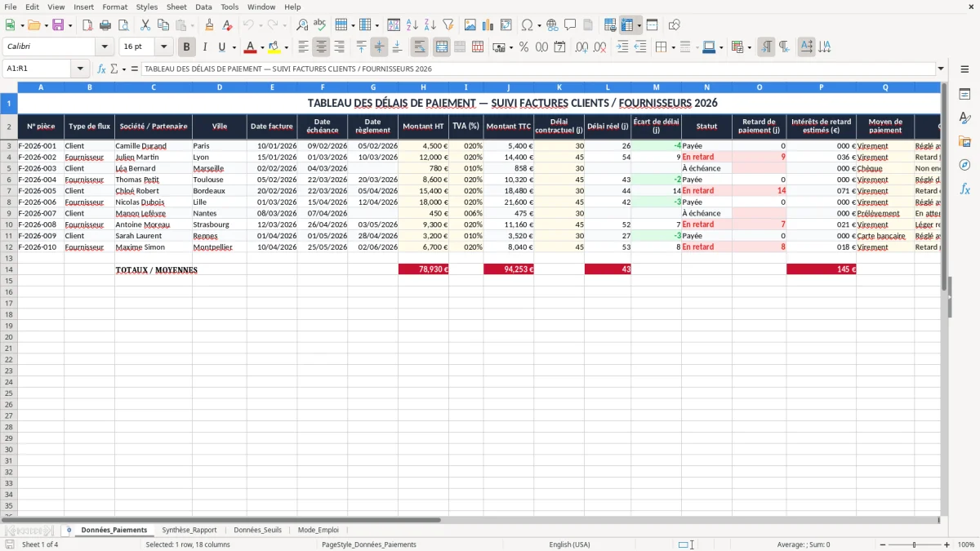This screenshot has width=980, height=551.
Task: Toggle Wrap Text button
Action: point(420,47)
